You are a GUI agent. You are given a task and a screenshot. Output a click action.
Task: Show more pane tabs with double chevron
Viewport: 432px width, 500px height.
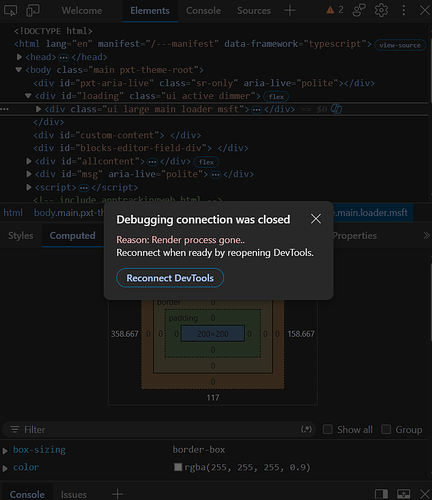pos(426,236)
